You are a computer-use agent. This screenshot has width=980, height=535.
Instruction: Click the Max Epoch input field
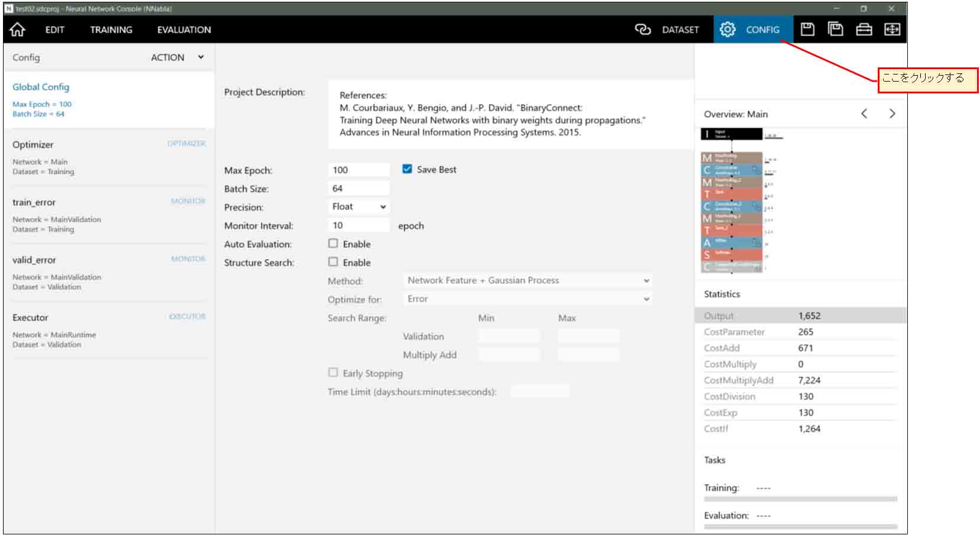358,170
